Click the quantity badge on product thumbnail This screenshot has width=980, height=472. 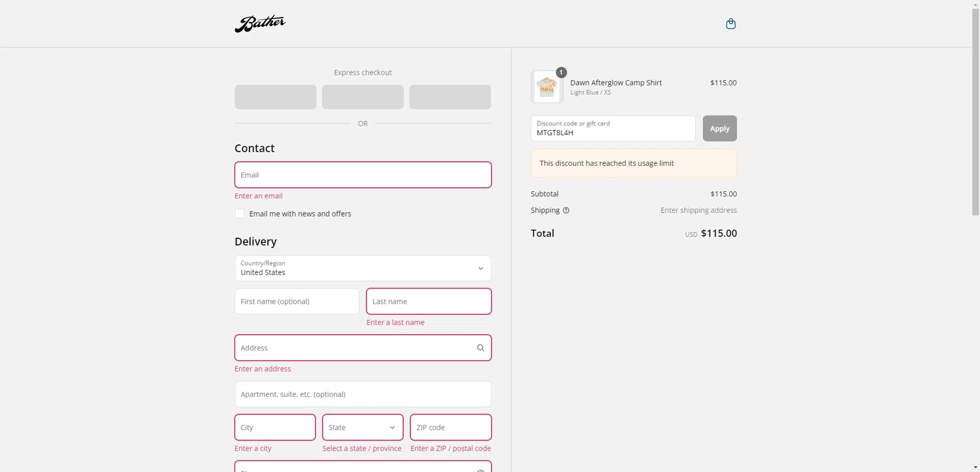[x=561, y=72]
